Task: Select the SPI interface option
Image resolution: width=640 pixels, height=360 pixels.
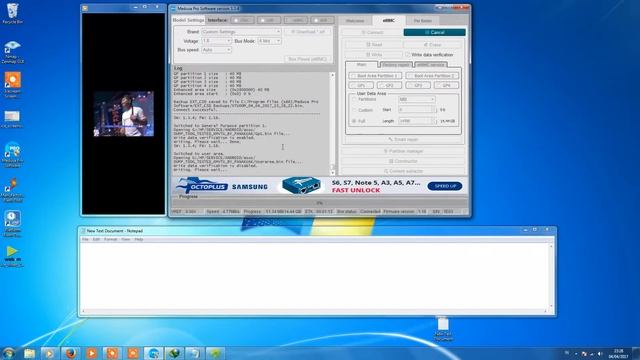Action: coord(322,20)
